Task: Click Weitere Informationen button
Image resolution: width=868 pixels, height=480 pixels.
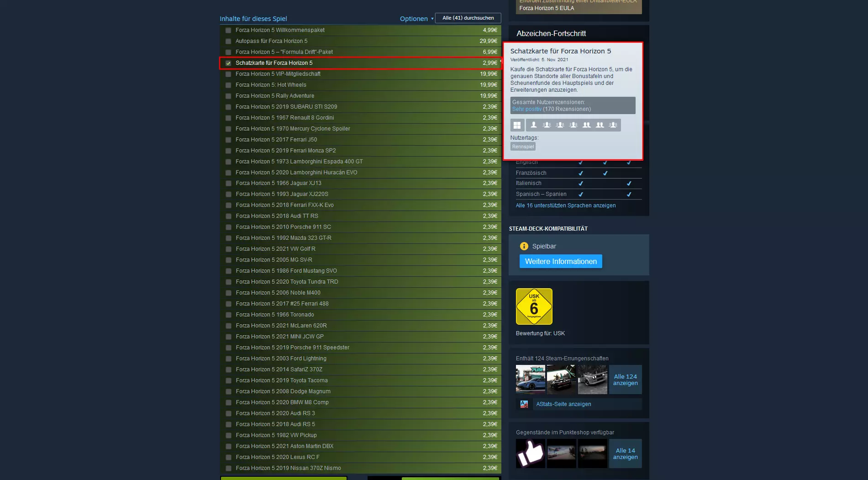Action: 561,261
